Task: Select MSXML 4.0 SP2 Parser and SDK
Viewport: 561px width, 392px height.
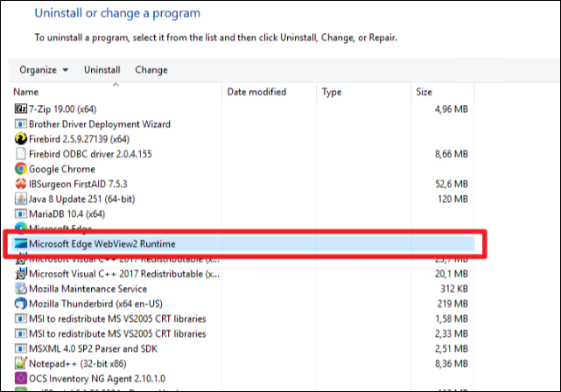Action: click(x=242, y=349)
